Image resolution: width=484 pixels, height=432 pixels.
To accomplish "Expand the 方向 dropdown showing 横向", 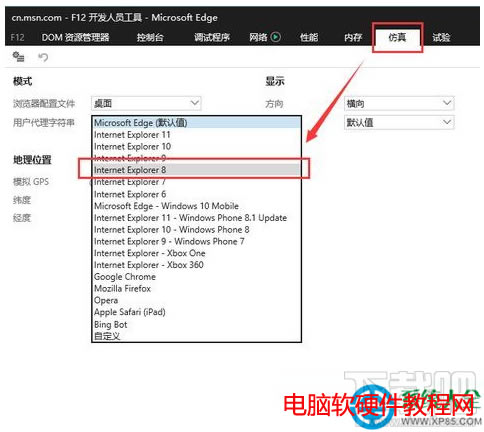I will pos(399,103).
